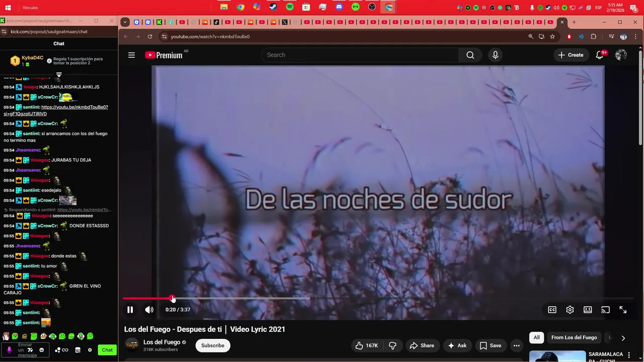
Task: Open the video settings gear
Action: click(570, 310)
